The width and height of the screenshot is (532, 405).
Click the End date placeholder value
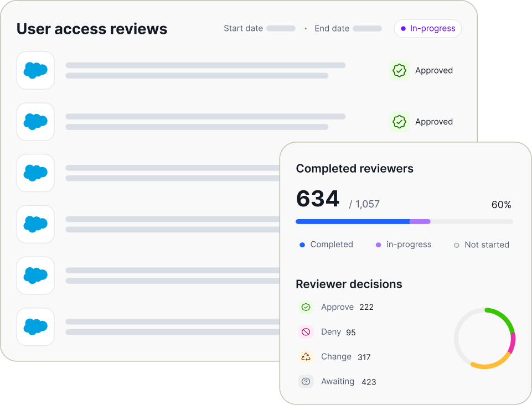pos(368,28)
